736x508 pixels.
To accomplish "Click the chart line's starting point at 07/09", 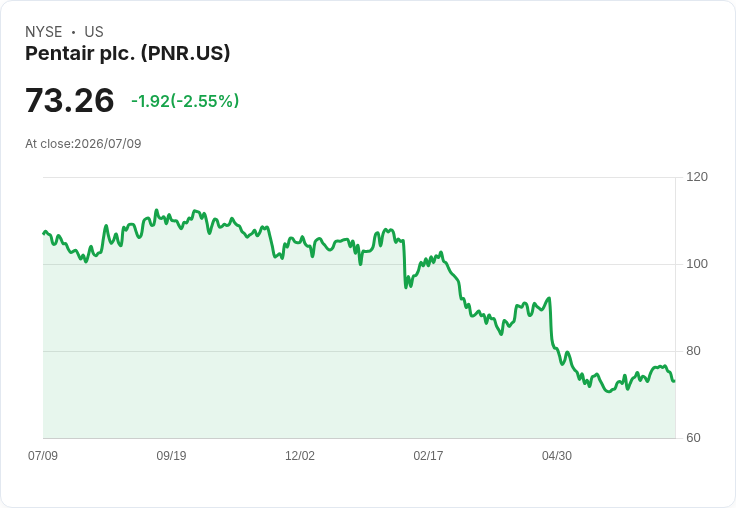I will click(x=44, y=233).
